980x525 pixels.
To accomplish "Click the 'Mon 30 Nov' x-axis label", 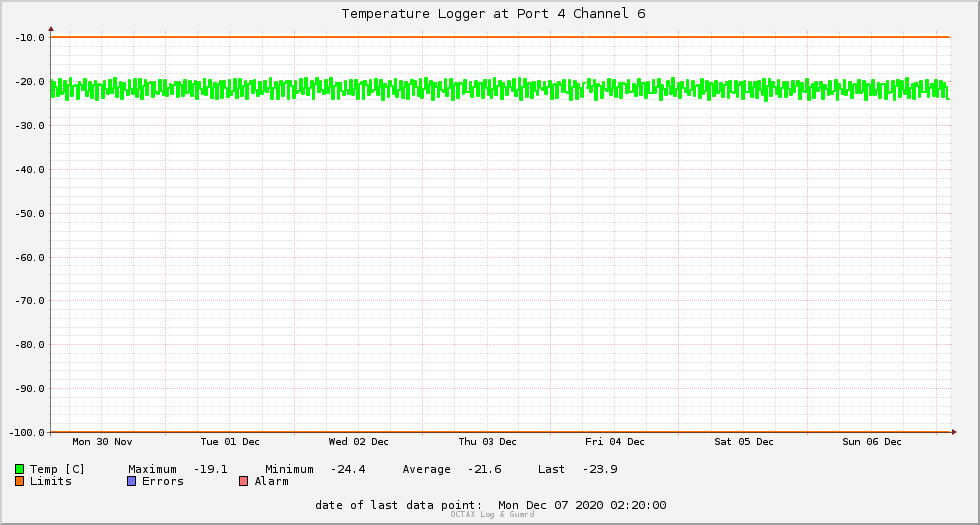I will tap(102, 442).
